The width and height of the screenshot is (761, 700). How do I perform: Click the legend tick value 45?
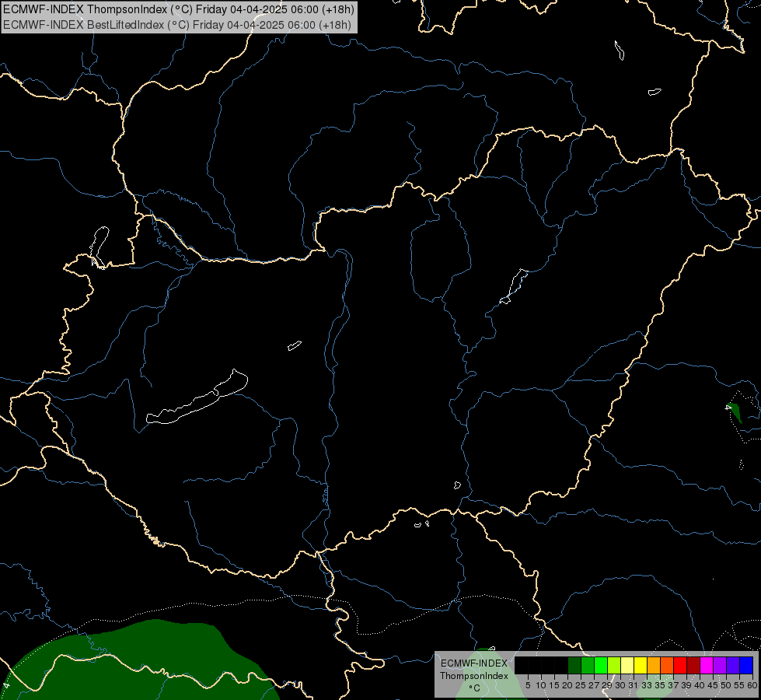click(713, 685)
